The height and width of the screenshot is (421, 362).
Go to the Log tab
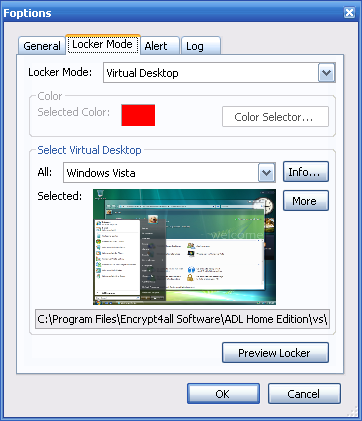point(200,46)
